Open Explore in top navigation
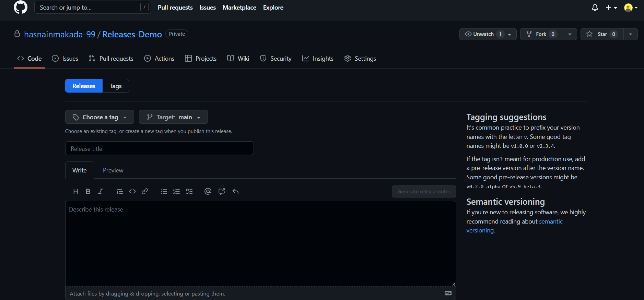Image resolution: width=644 pixels, height=300 pixels. pyautogui.click(x=273, y=8)
